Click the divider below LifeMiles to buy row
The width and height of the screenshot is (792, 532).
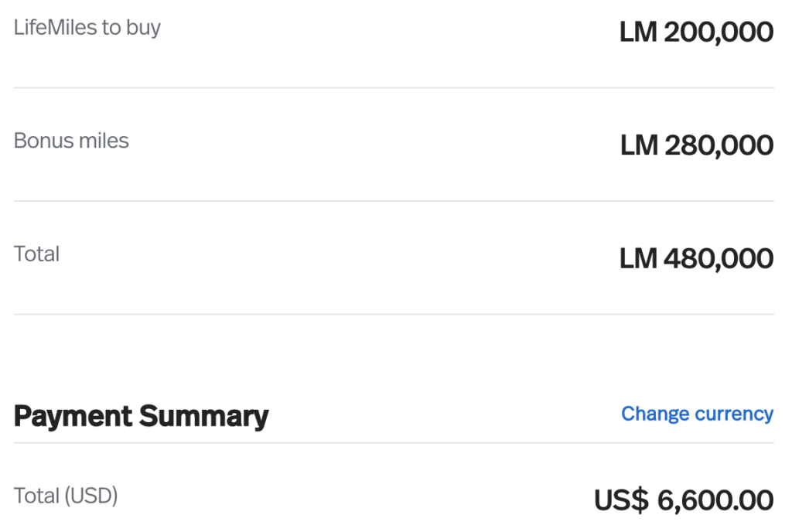(x=394, y=88)
